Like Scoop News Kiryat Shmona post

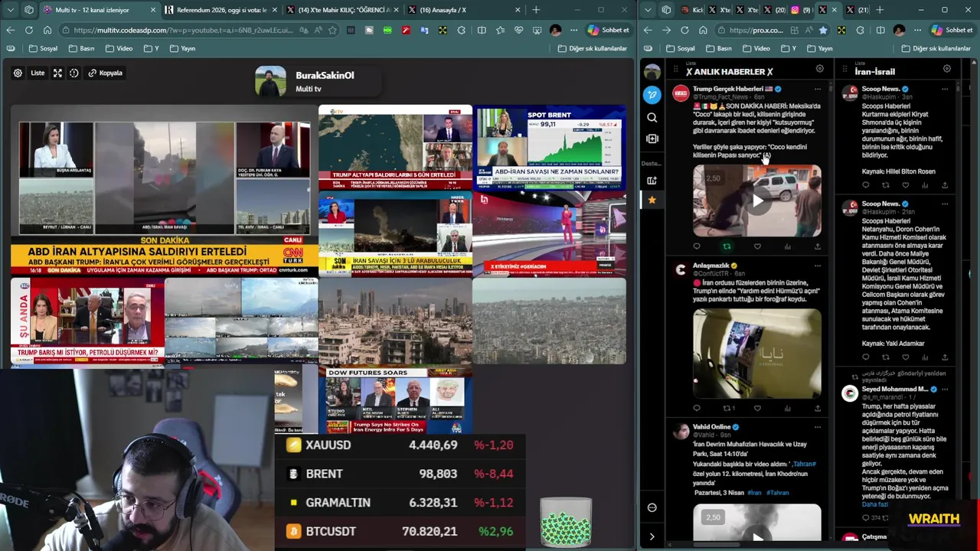point(906,185)
